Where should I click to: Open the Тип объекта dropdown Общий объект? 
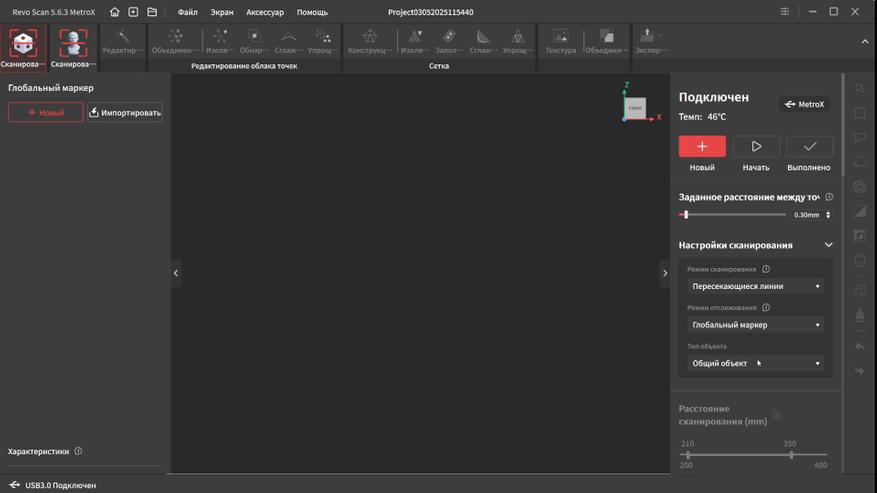point(755,363)
